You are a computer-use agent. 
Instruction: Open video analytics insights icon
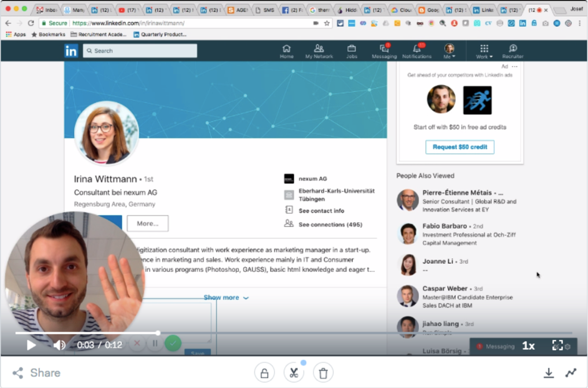click(571, 373)
